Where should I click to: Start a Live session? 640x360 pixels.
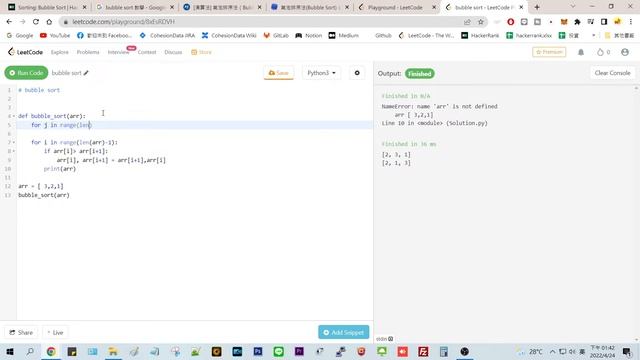55,333
